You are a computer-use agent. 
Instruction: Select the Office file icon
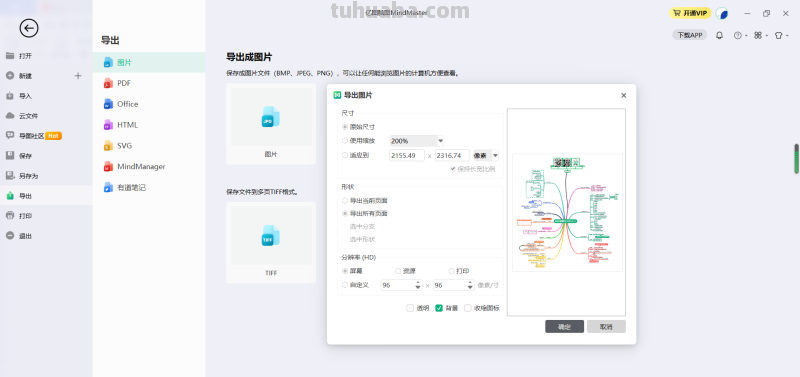point(108,104)
